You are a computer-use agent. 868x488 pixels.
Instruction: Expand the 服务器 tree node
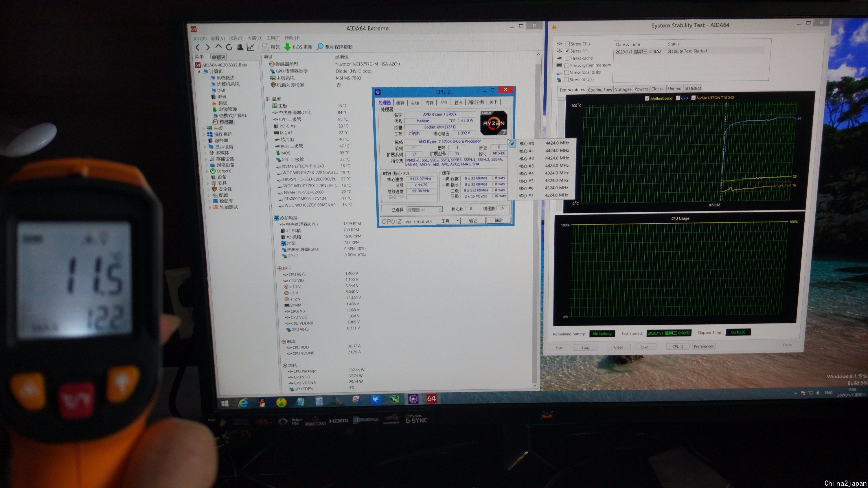205,141
